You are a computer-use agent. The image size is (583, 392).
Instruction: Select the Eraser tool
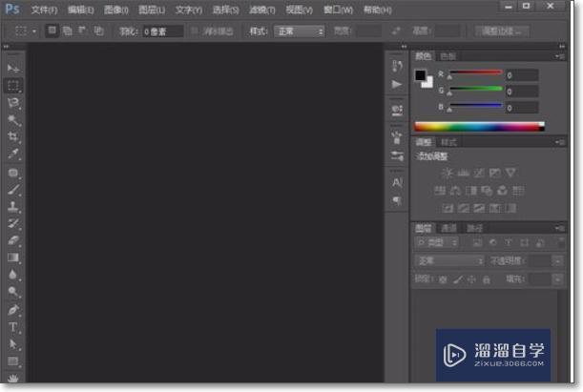(13, 240)
